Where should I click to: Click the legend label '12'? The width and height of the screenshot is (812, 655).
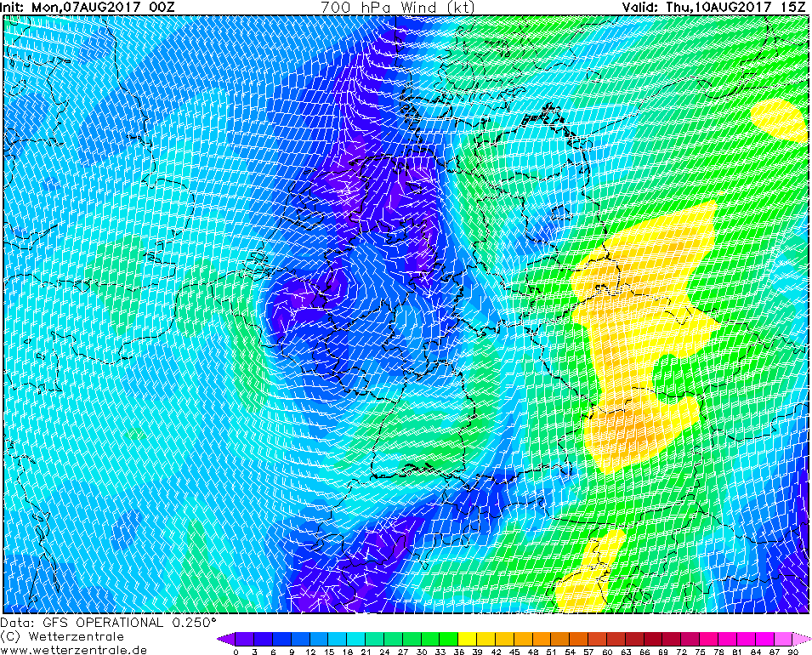tap(310, 652)
